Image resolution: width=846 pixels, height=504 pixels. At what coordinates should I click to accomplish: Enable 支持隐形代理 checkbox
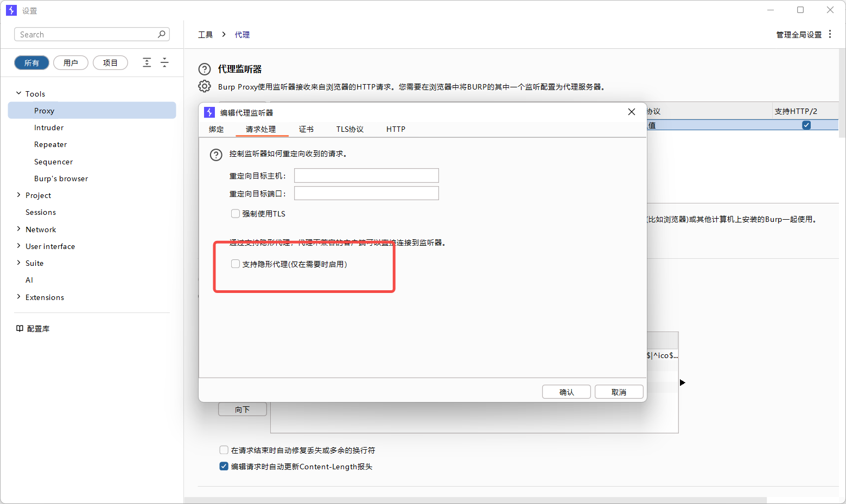click(236, 264)
